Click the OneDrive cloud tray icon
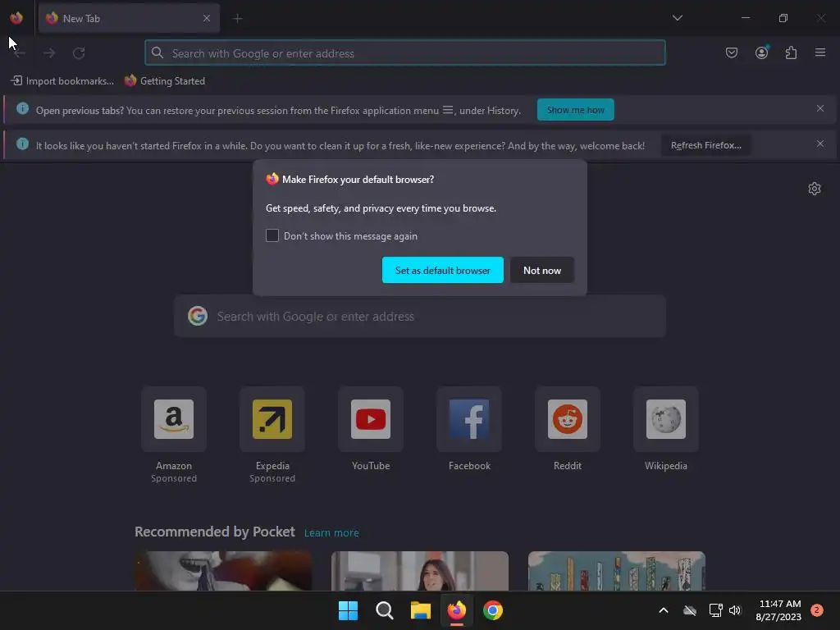 (x=690, y=610)
